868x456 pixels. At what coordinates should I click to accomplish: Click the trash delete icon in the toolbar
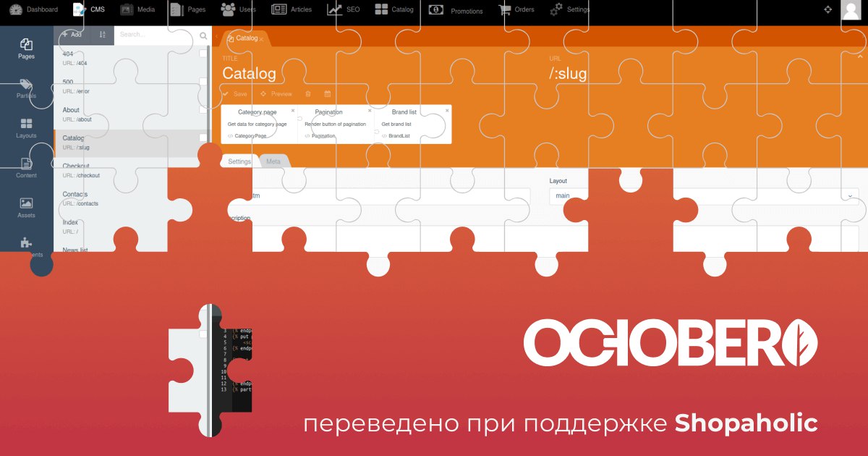point(309,94)
